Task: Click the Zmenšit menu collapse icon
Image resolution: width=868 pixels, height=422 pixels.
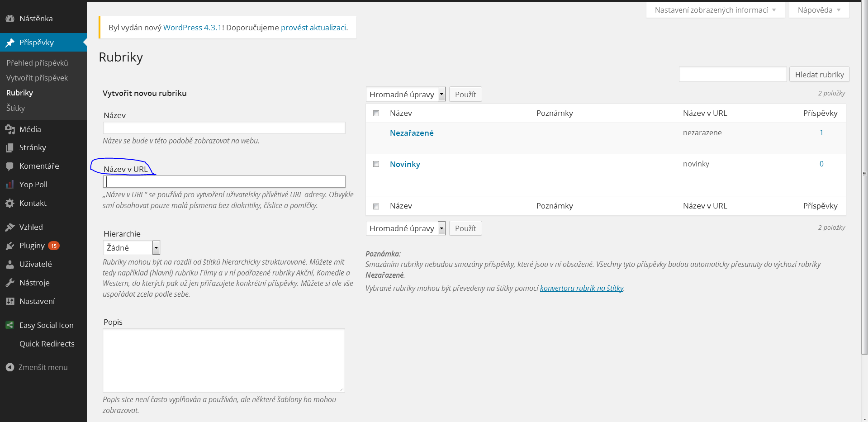Action: tap(10, 367)
